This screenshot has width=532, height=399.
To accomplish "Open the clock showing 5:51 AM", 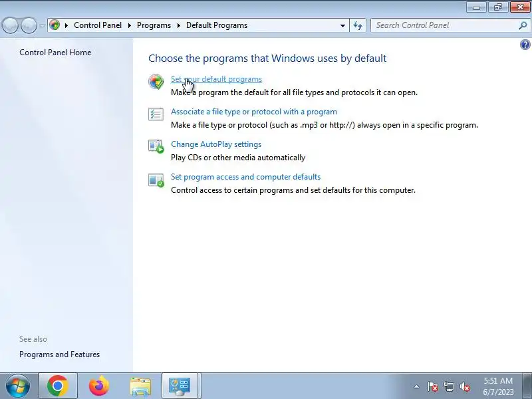I will pyautogui.click(x=498, y=386).
